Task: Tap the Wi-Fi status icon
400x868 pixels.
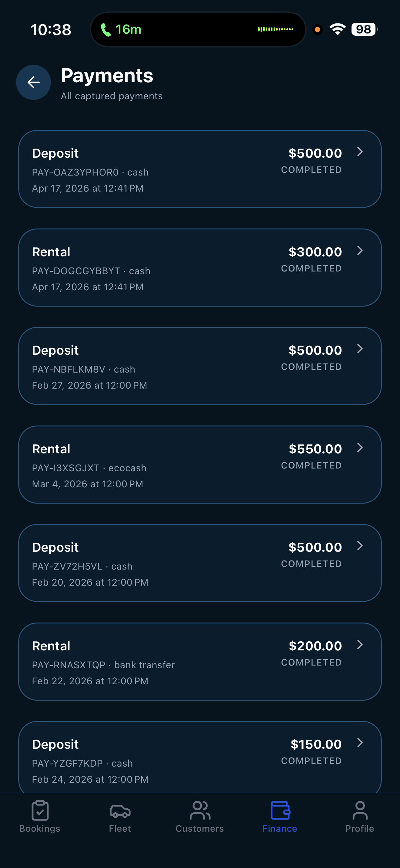Action: pos(338,29)
